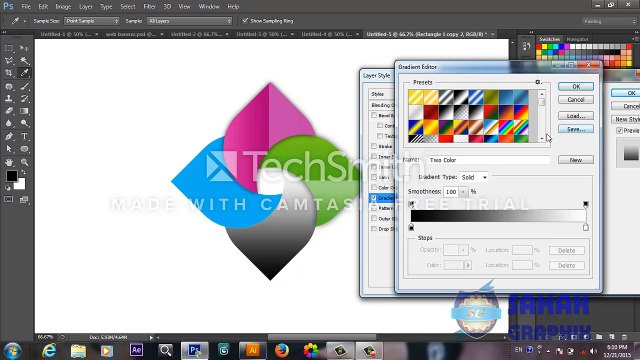This screenshot has width=640, height=360.
Task: Select the Magic Wand tool
Action: coord(24,61)
